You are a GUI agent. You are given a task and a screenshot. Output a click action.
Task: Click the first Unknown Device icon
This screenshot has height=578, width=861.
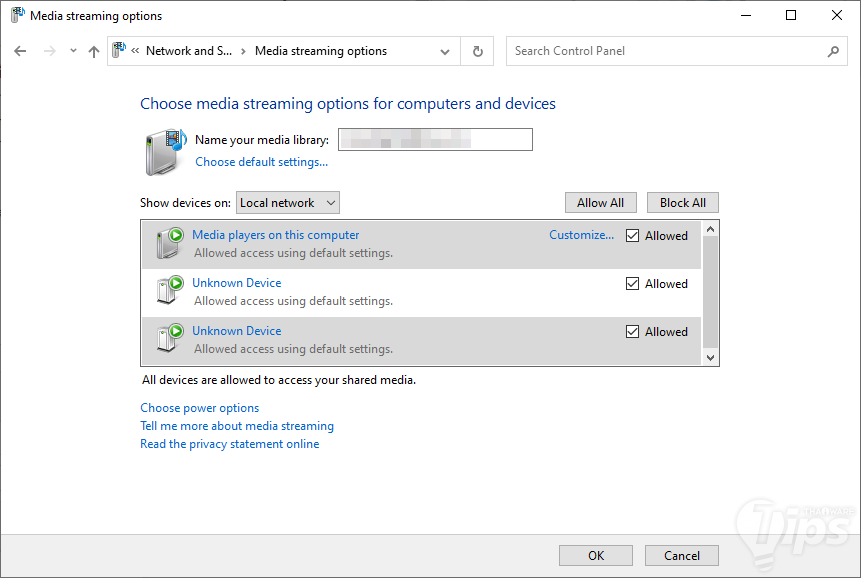171,291
